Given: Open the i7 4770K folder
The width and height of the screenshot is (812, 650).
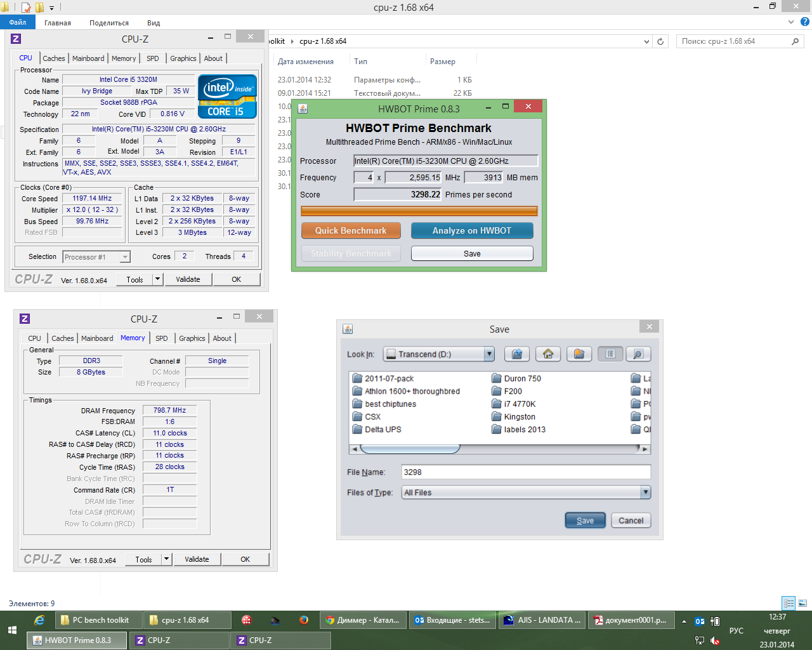Looking at the screenshot, I should point(514,404).
